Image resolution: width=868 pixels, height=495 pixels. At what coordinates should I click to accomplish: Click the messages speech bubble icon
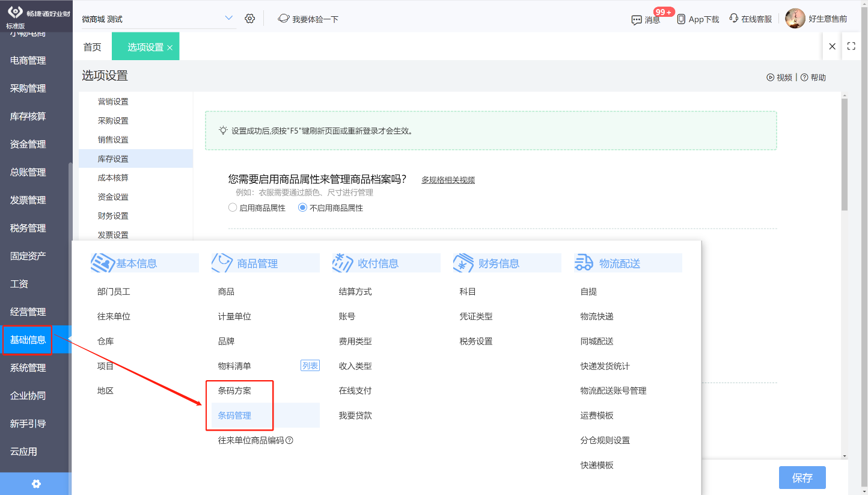[x=637, y=20]
